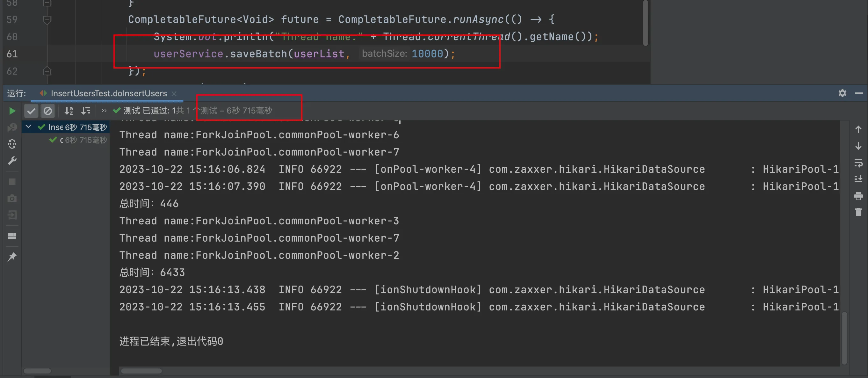Restore layout icon in the sidebar
Screen dimensions: 868x378
pyautogui.click(x=12, y=236)
